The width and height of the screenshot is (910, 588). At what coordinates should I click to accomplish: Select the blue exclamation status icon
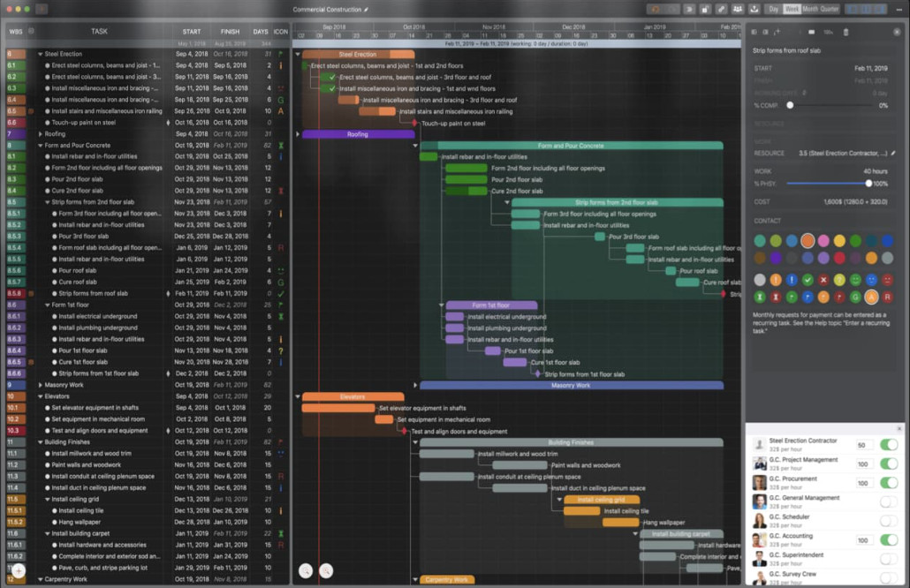pos(792,280)
